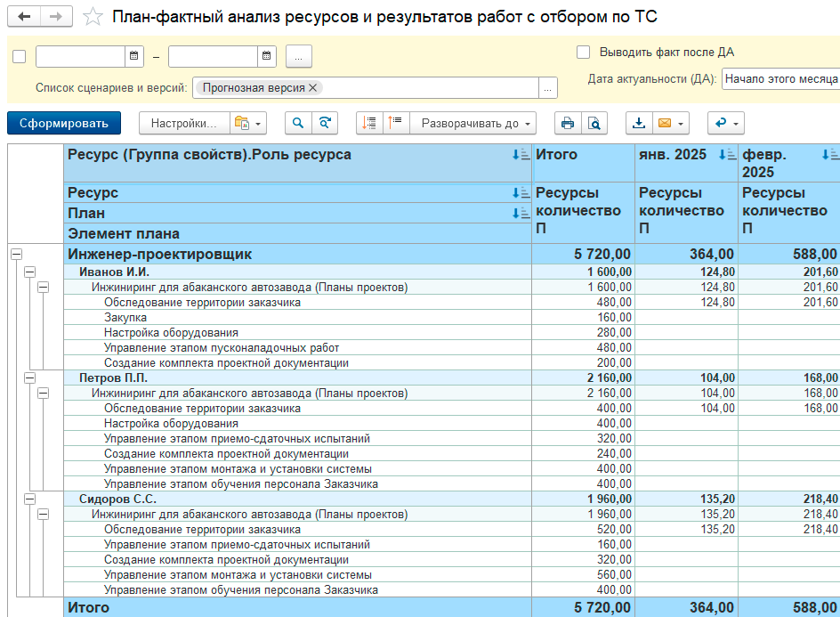Open the send by email dropdown arrow
This screenshot has width=840, height=617.
point(682,123)
